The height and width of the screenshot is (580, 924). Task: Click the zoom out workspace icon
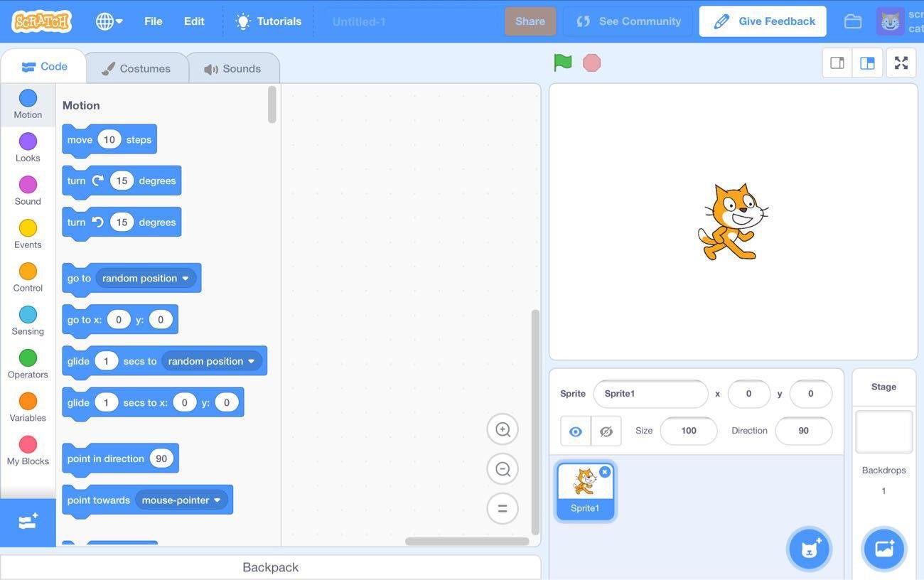click(x=503, y=469)
